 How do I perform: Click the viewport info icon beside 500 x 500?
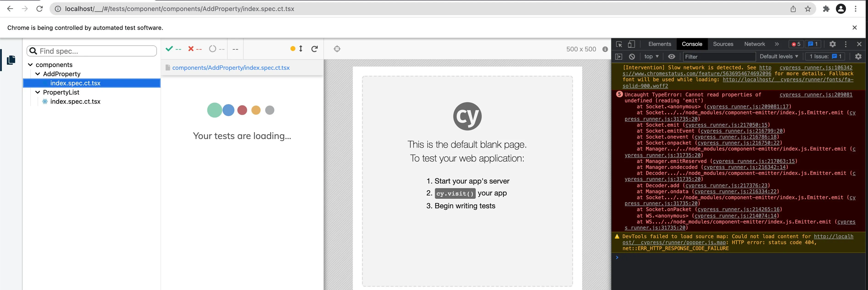pyautogui.click(x=605, y=49)
